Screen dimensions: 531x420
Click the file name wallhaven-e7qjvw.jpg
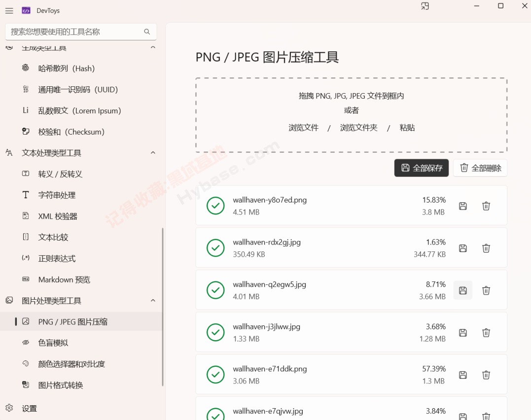(x=268, y=411)
